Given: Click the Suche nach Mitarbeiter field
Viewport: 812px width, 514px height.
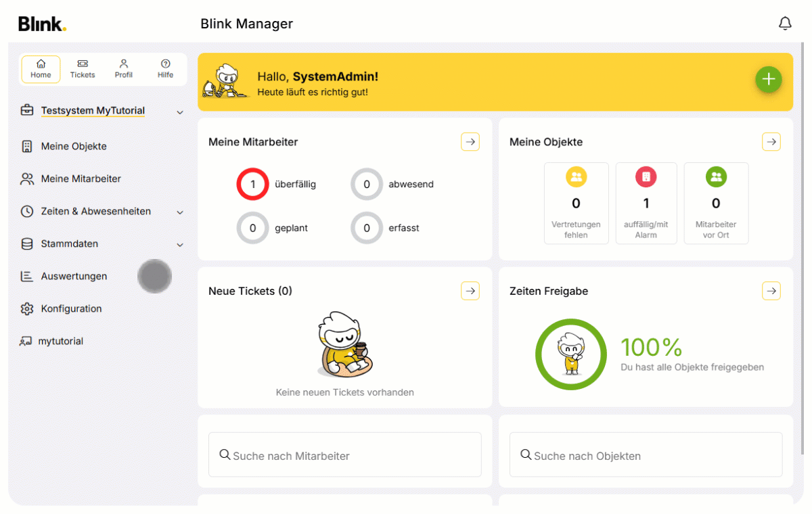Looking at the screenshot, I should click(x=345, y=455).
